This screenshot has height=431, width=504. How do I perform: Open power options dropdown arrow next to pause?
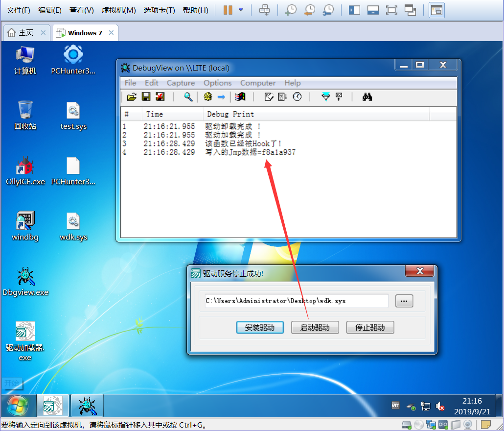point(241,10)
